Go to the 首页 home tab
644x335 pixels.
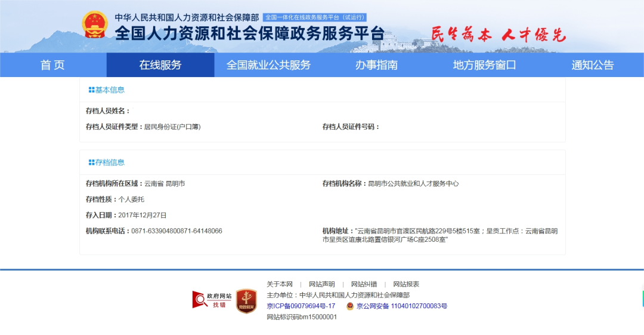(x=52, y=65)
